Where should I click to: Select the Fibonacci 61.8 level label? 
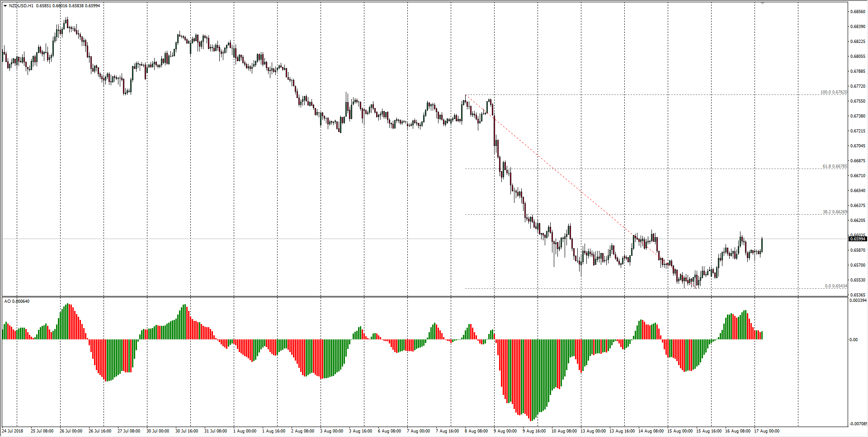click(834, 166)
